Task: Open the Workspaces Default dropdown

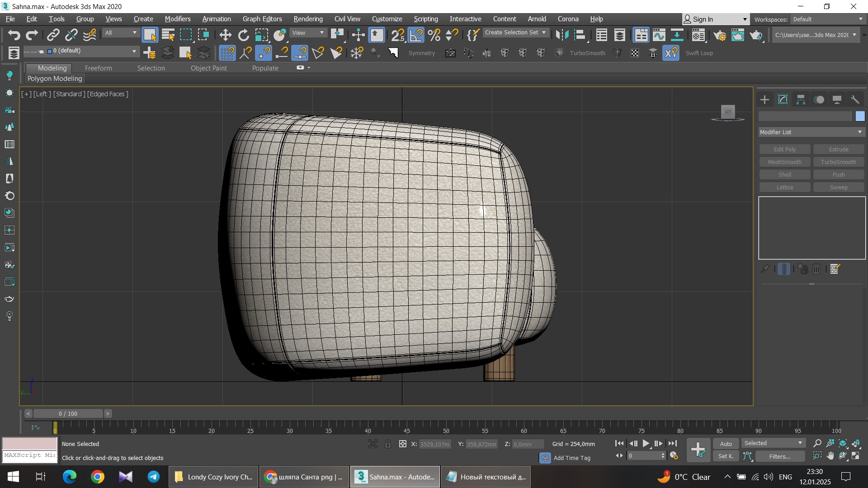Action: pos(828,19)
